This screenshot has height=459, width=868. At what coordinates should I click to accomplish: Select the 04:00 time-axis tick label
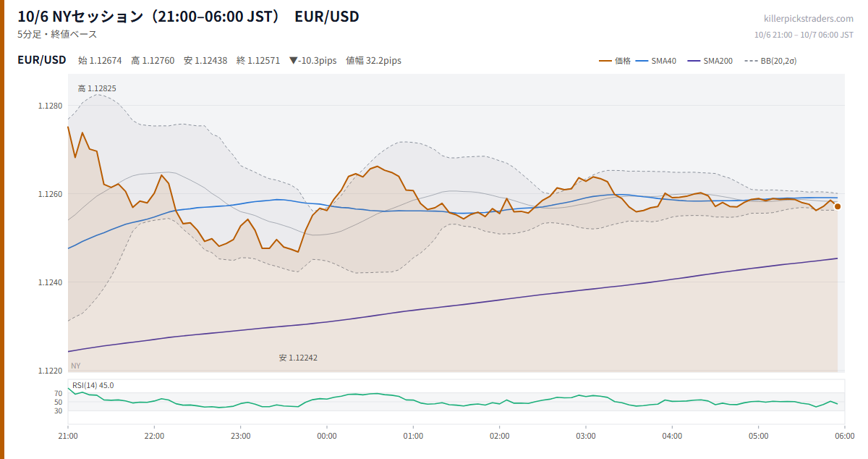coord(672,436)
